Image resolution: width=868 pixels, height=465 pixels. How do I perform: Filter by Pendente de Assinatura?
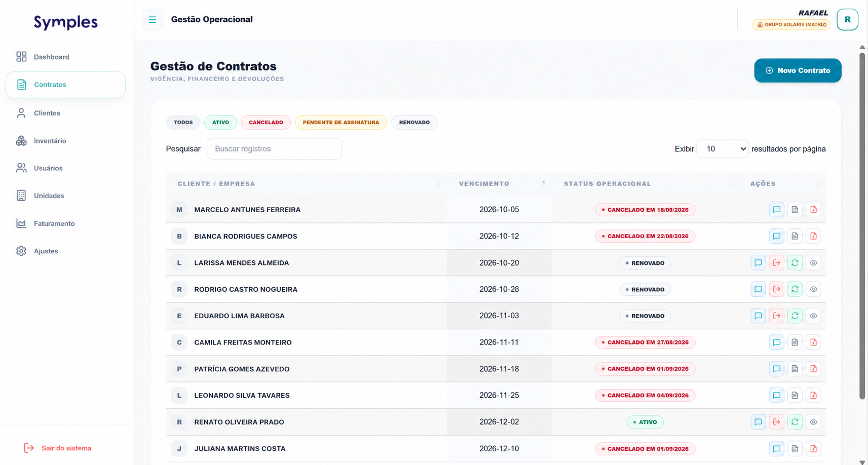341,123
